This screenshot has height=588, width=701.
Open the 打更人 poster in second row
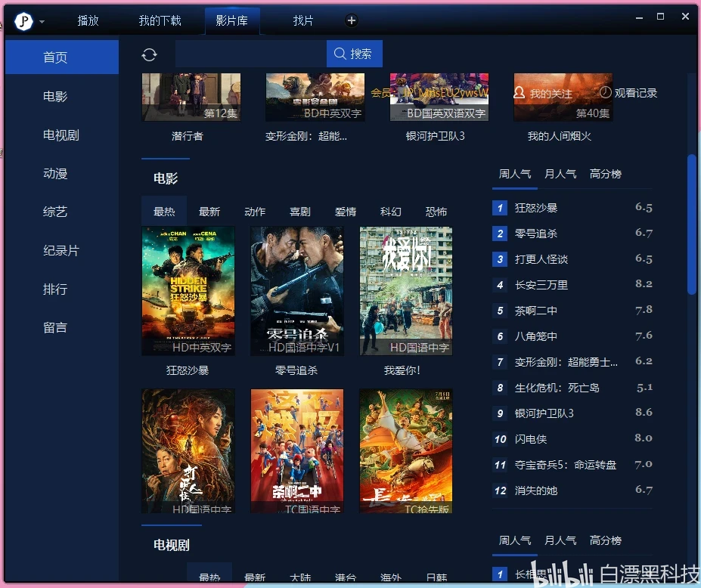pyautogui.click(x=188, y=451)
